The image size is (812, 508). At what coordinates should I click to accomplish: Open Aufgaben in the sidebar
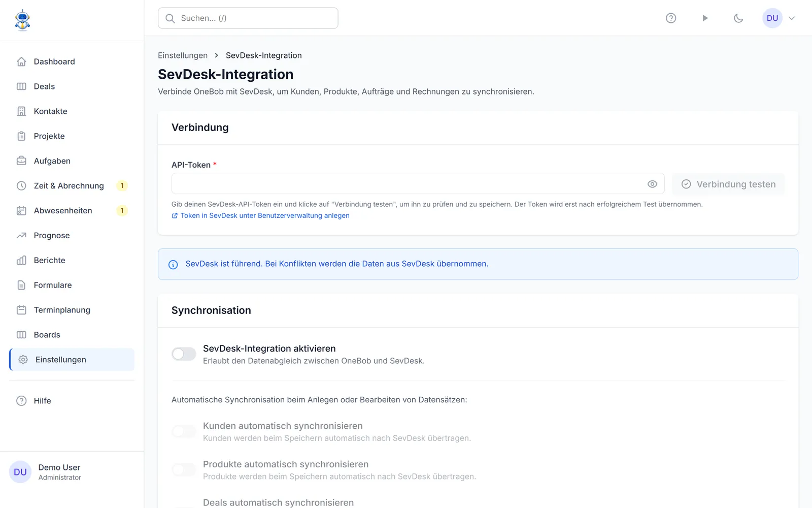(x=72, y=161)
